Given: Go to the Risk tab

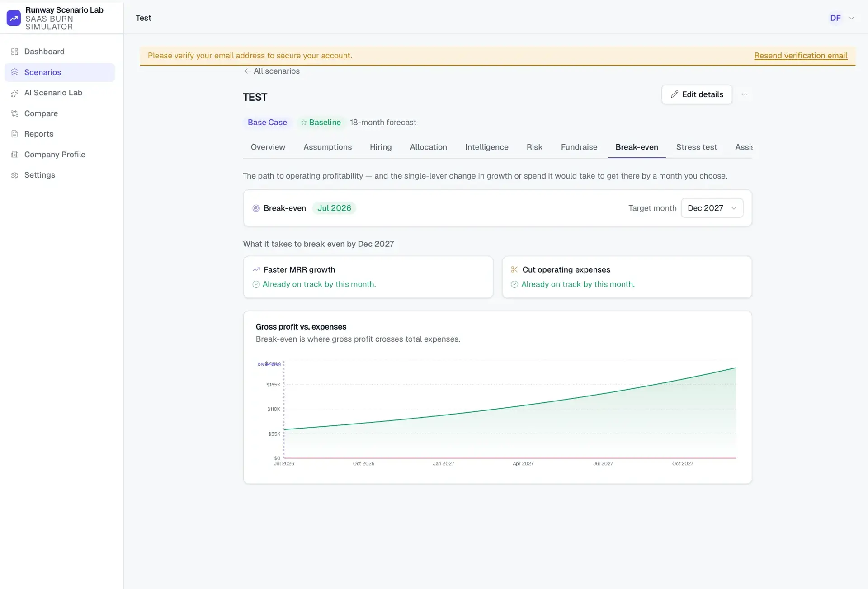Looking at the screenshot, I should [534, 147].
